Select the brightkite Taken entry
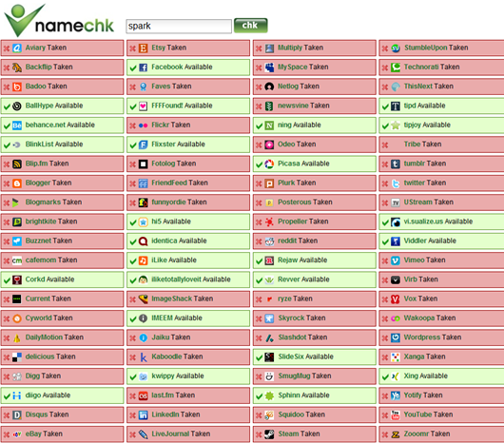 62,221
